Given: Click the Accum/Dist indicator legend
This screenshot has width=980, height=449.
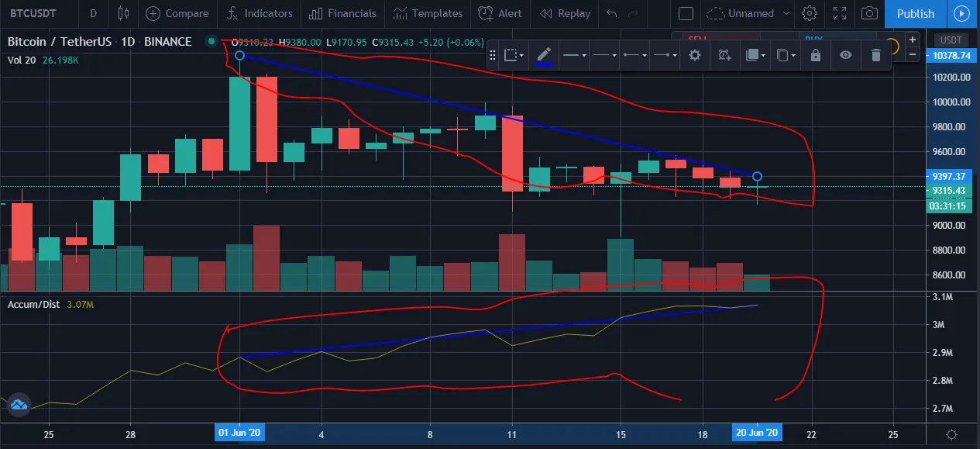Looking at the screenshot, I should click(33, 304).
